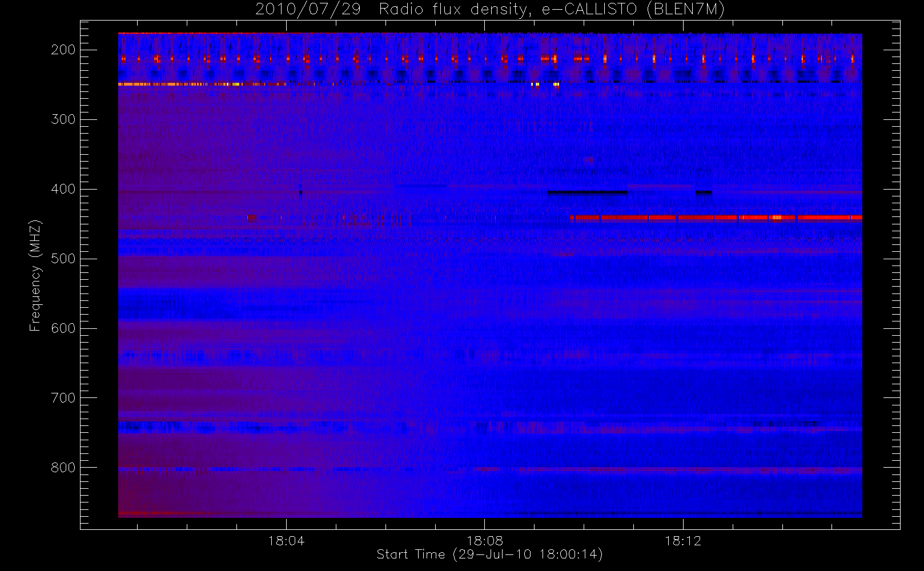Click the long red emission band near 440 MHz
The height and width of the screenshot is (571, 924).
716,218
